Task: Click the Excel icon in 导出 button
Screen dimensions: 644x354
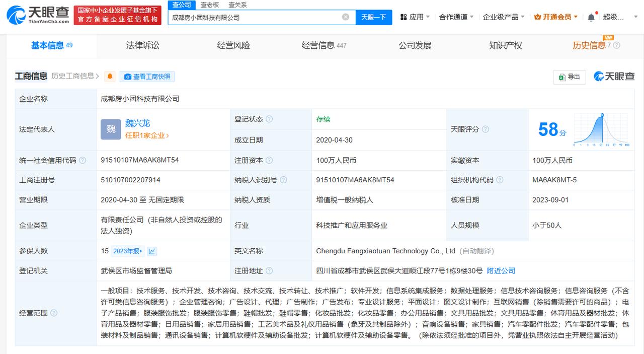Action: pos(561,77)
